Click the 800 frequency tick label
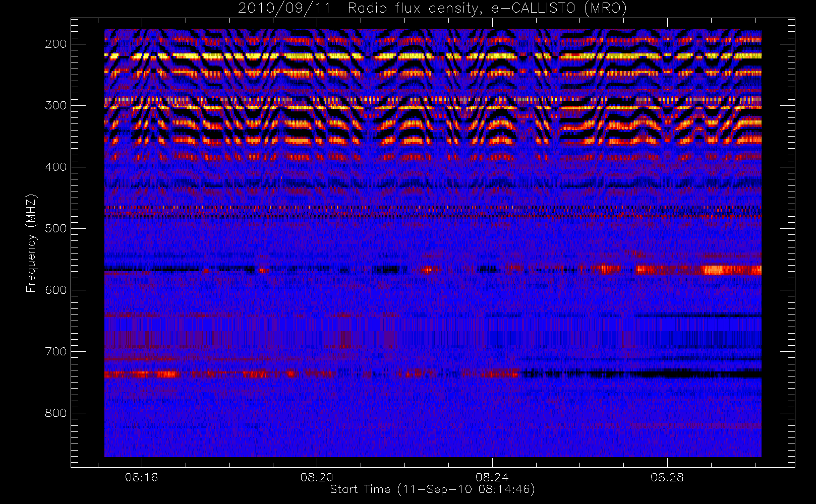This screenshot has width=816, height=504. click(56, 413)
